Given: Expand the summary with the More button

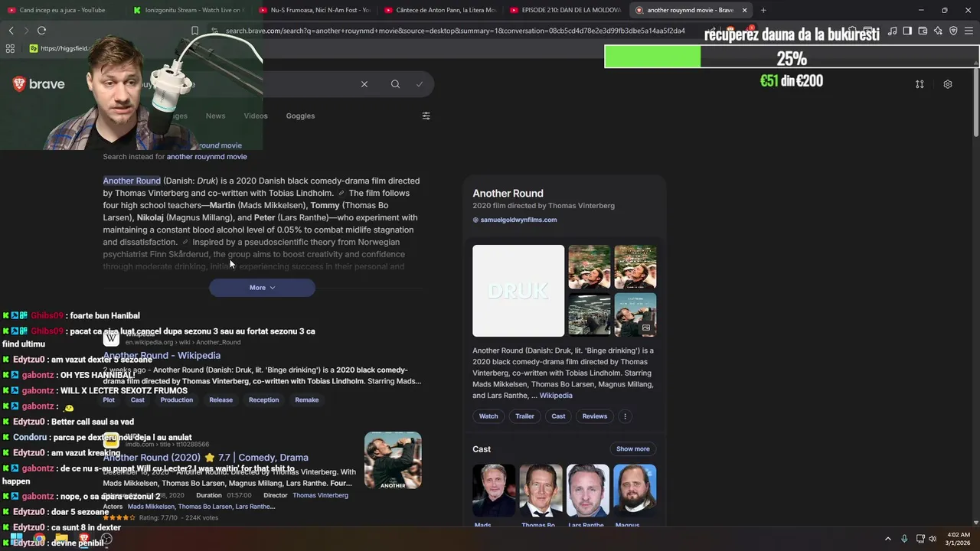Looking at the screenshot, I should click(x=262, y=288).
